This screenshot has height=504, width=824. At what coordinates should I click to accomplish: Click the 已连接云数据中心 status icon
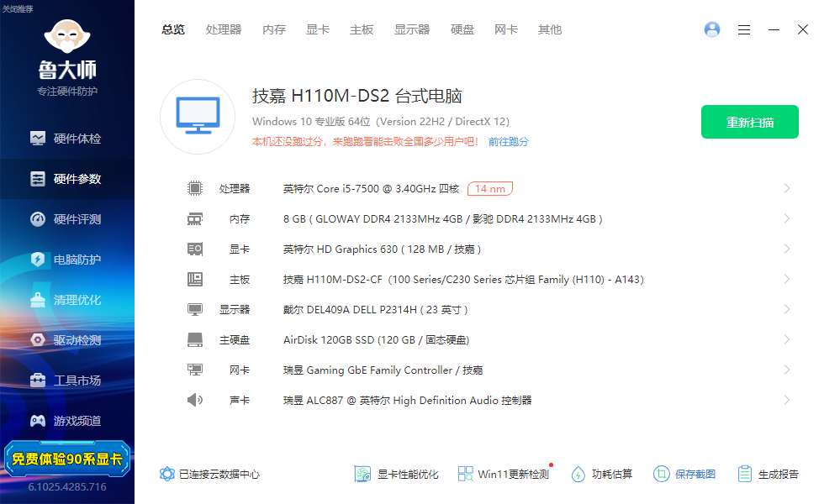167,474
